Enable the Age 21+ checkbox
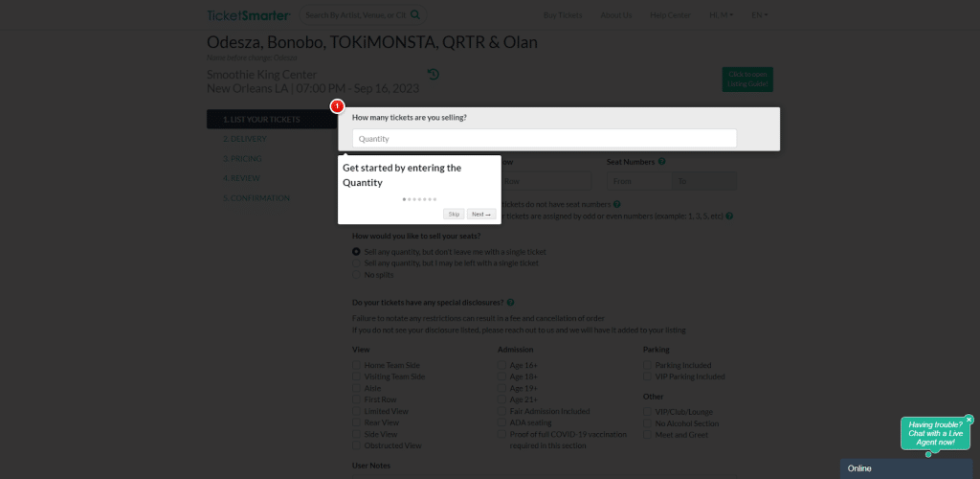980x479 pixels. [502, 399]
